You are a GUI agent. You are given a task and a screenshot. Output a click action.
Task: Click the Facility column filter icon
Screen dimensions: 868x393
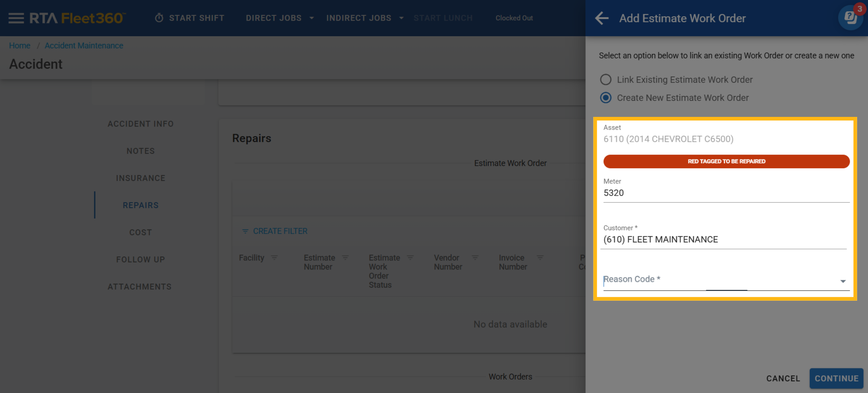(274, 258)
